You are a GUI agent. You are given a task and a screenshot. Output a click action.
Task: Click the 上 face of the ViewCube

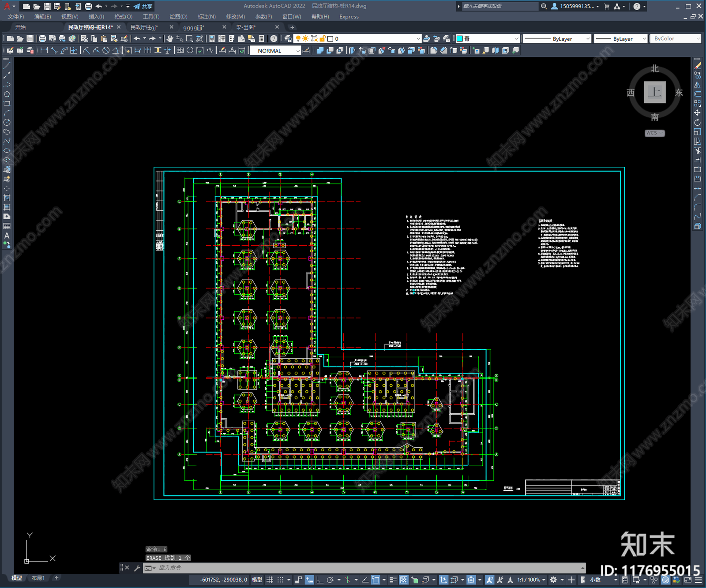tap(655, 92)
